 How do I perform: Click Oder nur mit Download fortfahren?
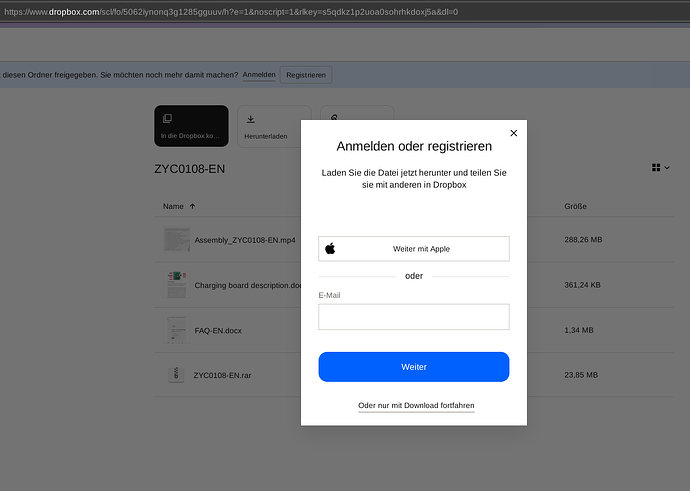click(416, 405)
